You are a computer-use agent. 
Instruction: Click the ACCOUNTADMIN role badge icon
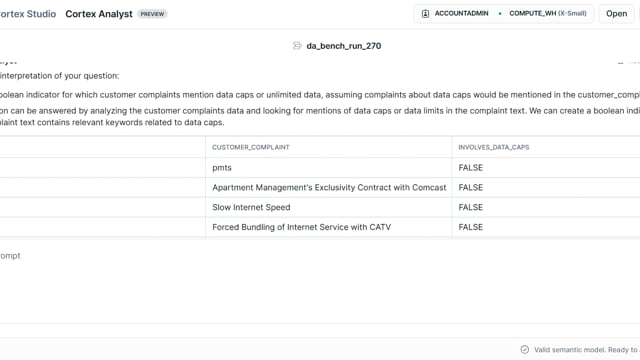[x=425, y=13]
